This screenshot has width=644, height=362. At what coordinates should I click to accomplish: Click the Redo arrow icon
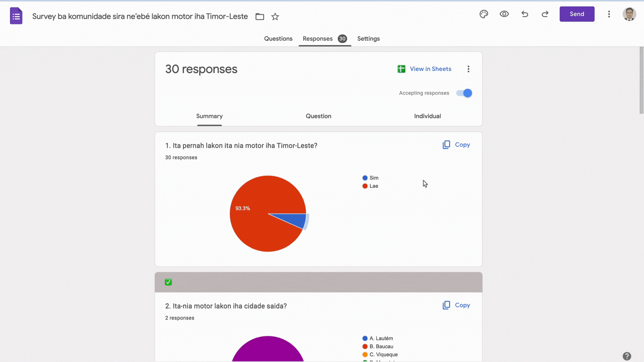point(545,14)
